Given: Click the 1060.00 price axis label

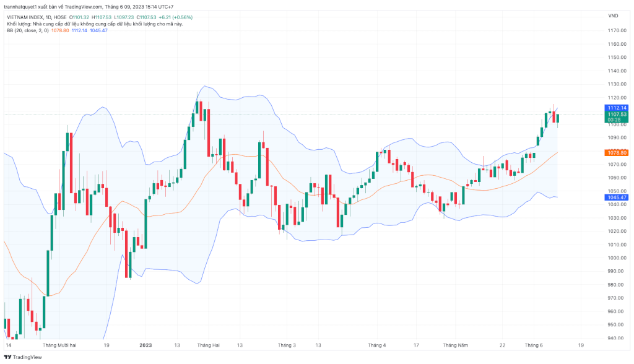Looking at the screenshot, I should click(617, 178).
